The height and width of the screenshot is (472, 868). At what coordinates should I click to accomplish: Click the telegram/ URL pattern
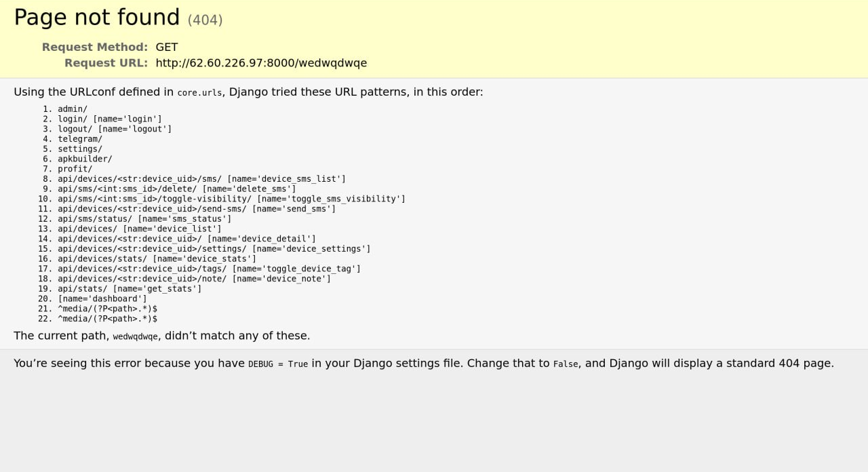tap(80, 139)
